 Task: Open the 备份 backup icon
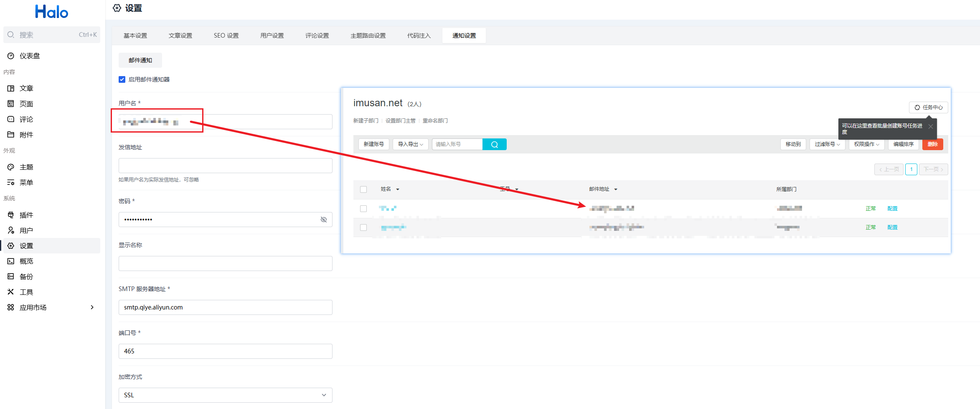point(11,276)
